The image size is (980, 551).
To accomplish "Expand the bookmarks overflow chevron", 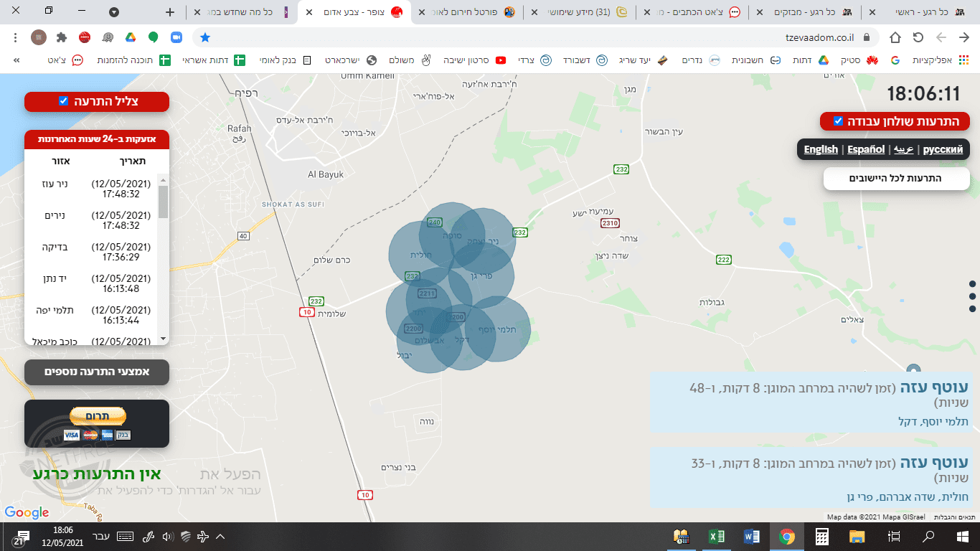I will 17,60.
